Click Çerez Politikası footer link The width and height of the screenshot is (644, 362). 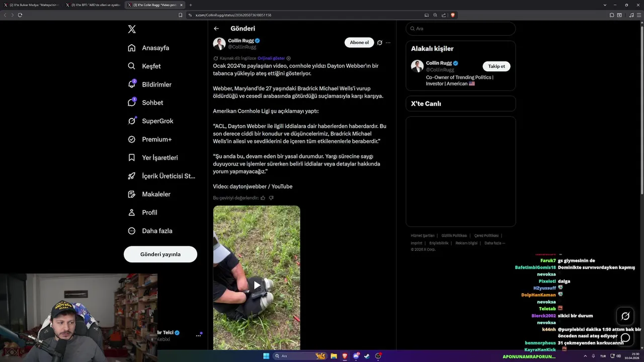tap(486, 236)
